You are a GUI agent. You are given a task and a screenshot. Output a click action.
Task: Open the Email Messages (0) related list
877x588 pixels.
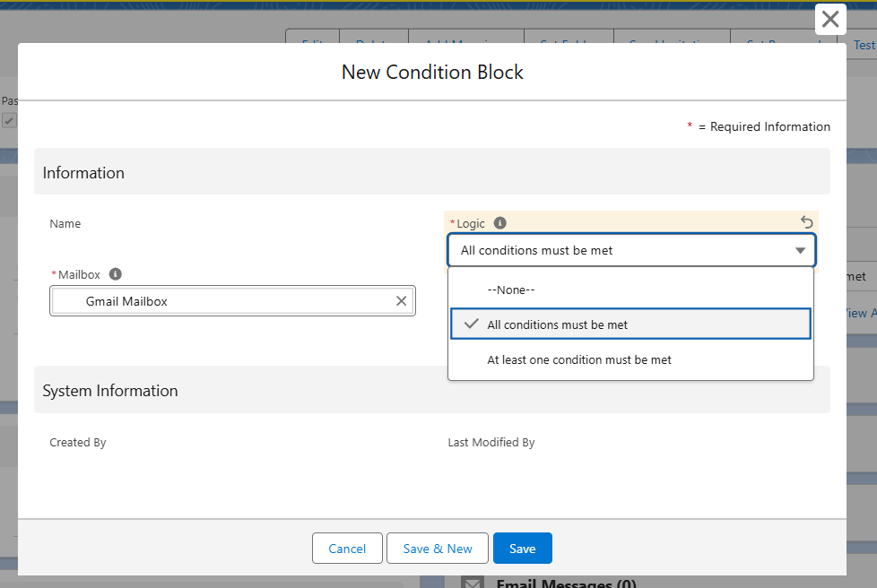[566, 584]
